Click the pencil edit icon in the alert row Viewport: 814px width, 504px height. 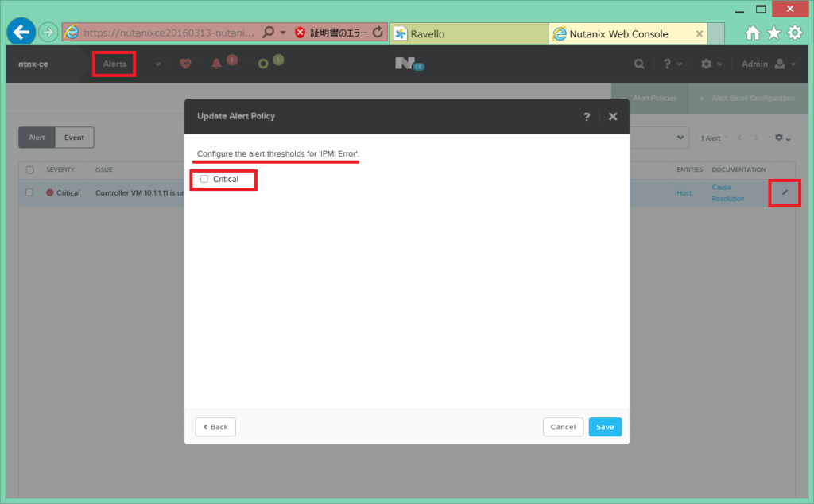click(x=785, y=192)
